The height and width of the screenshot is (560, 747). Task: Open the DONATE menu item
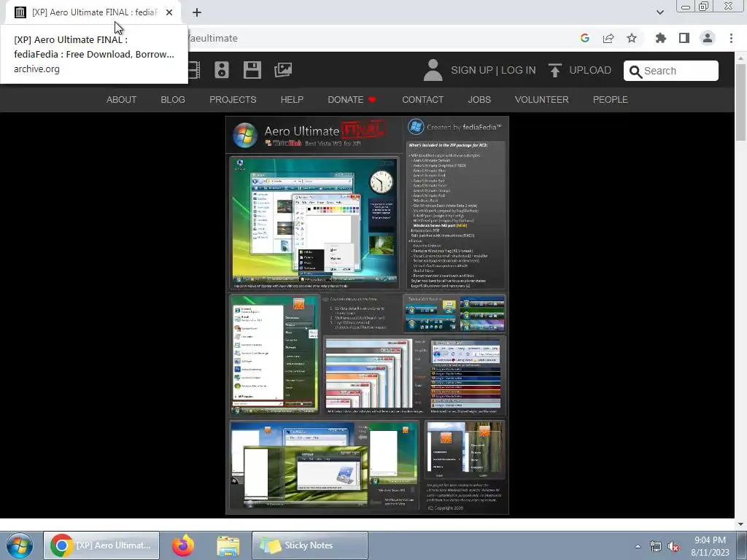tap(352, 99)
